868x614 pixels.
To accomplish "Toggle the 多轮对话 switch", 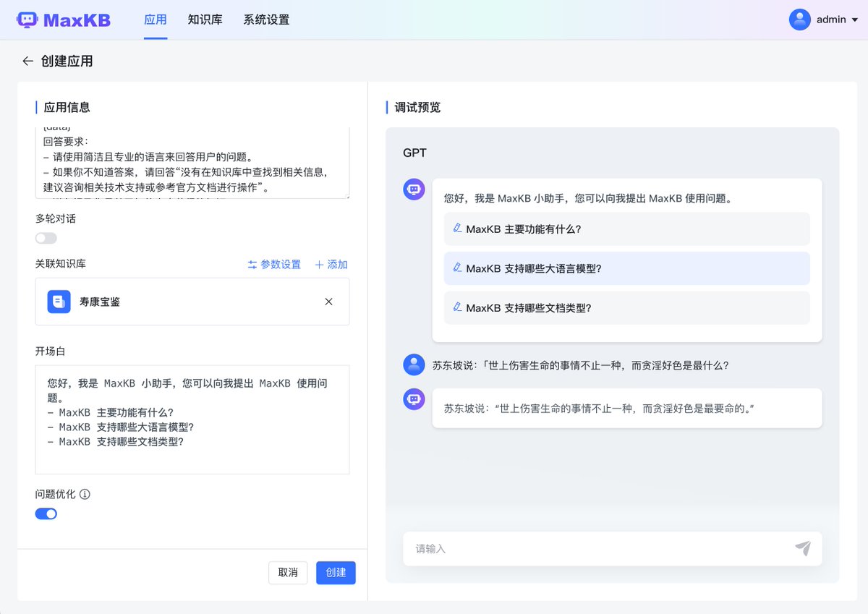I will tap(46, 238).
